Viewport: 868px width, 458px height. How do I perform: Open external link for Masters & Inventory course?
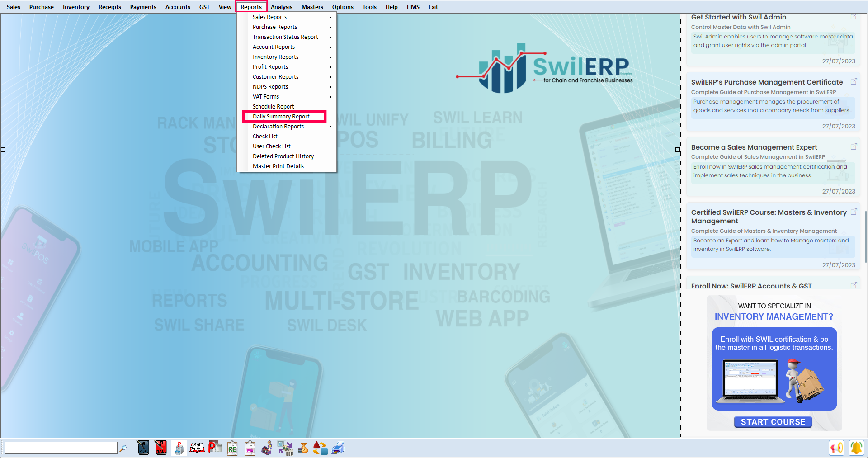click(x=854, y=212)
